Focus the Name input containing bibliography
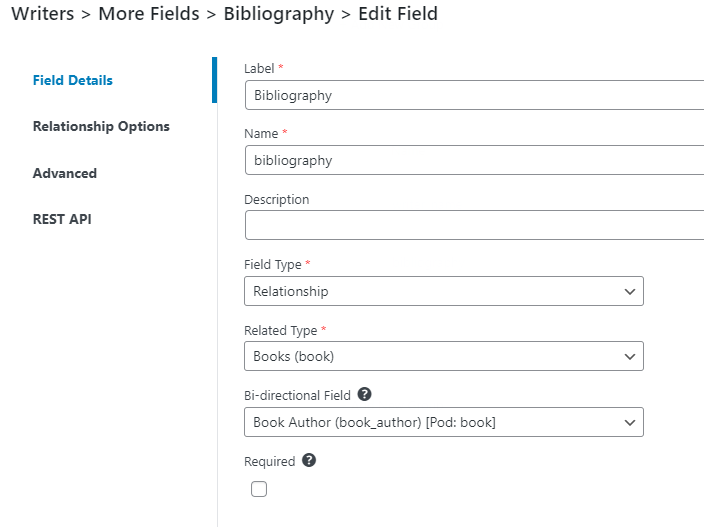 coord(474,160)
